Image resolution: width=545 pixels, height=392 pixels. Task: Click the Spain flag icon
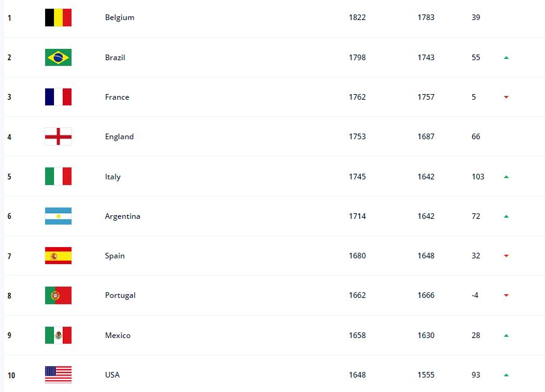[x=58, y=256]
